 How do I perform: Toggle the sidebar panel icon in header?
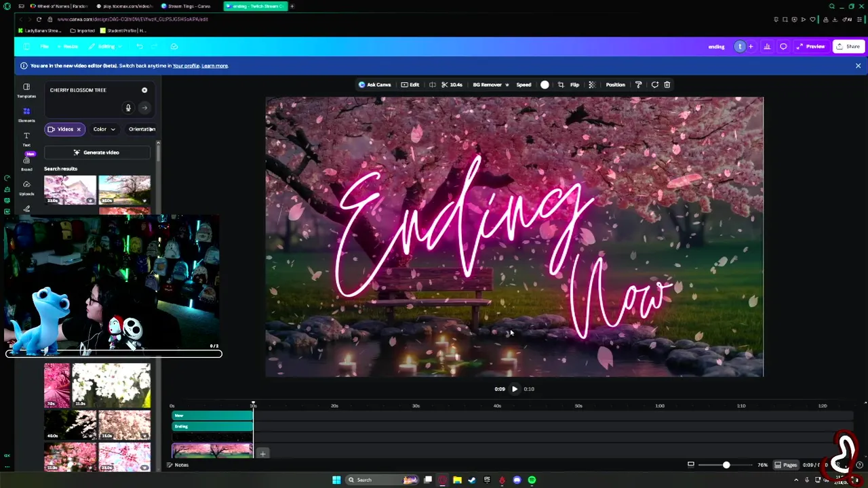pyautogui.click(x=26, y=47)
